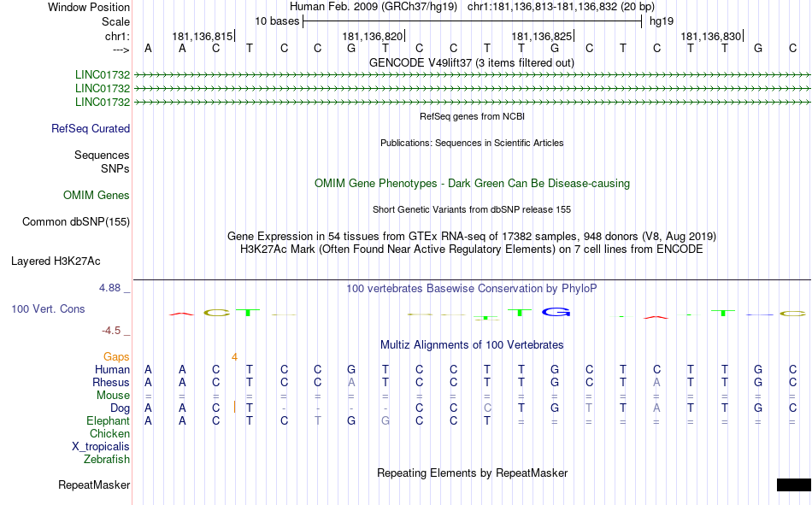Click the Common dbSNP(155) track label

click(x=76, y=221)
